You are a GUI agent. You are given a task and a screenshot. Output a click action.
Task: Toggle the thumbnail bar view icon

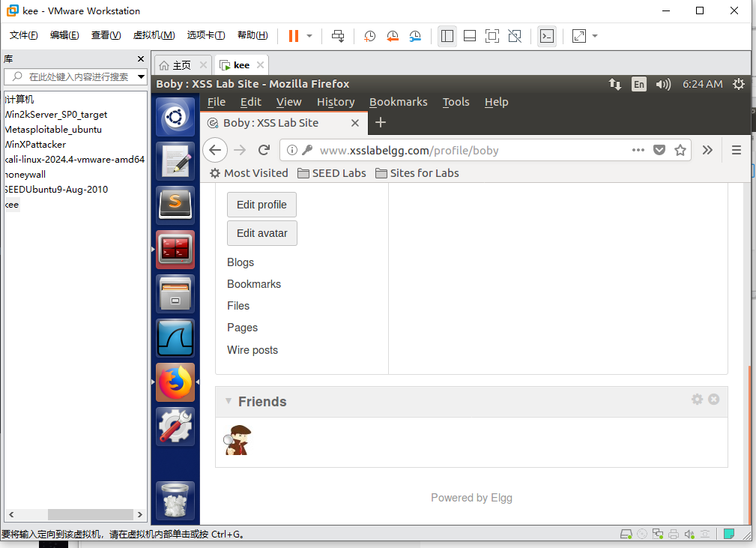click(x=470, y=36)
